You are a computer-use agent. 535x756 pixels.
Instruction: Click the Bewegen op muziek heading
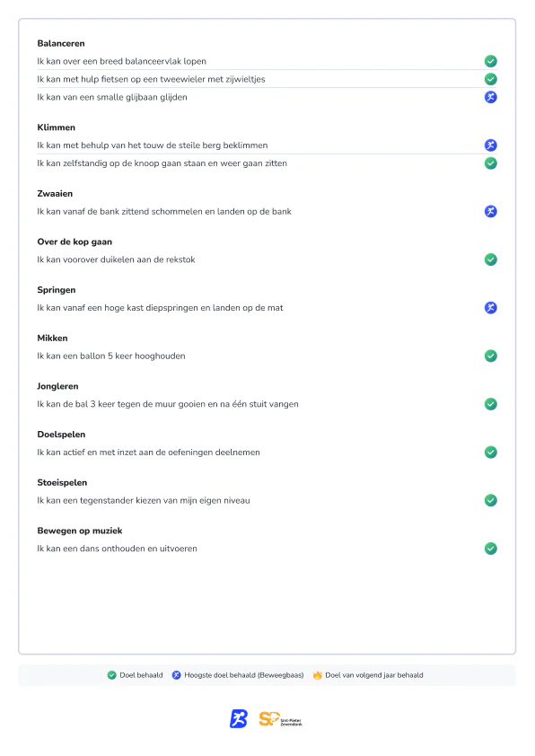(80, 531)
